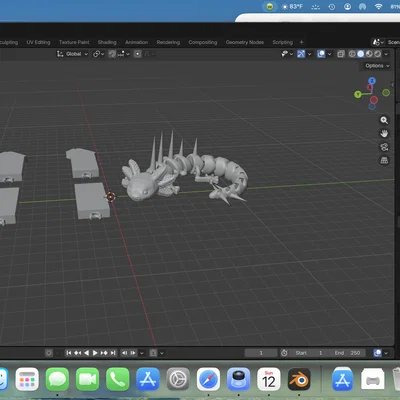Switch to Texture Paint workspace tab
The image size is (400, 400).
coord(74,42)
